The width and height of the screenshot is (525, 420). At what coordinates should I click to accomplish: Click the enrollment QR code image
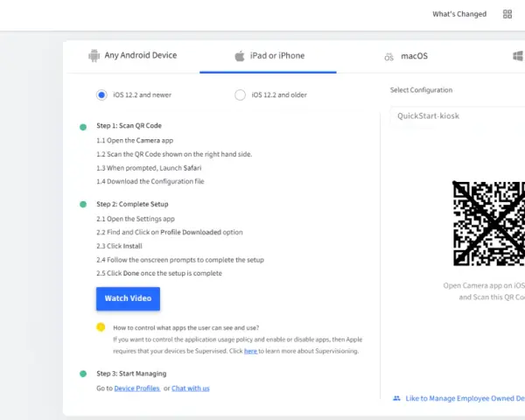[x=489, y=223]
